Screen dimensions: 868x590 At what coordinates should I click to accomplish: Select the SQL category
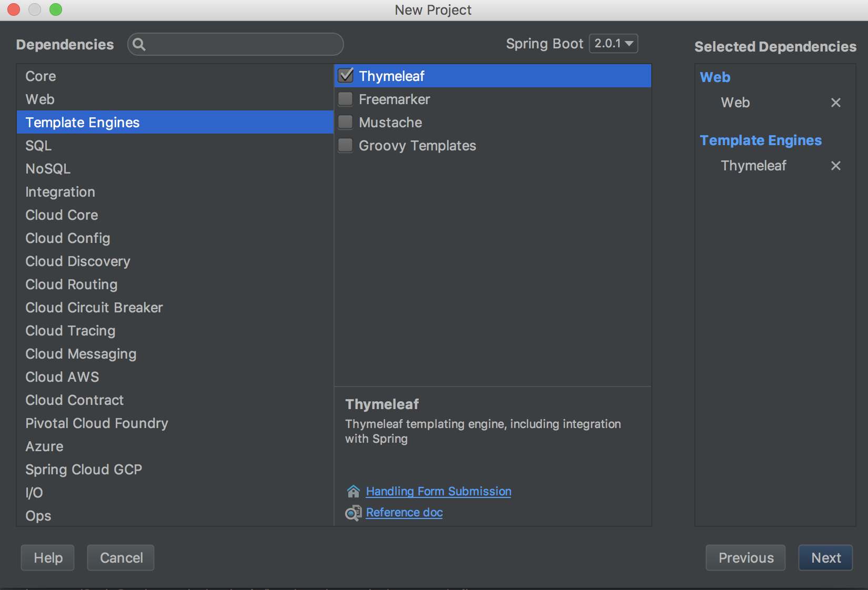[x=38, y=146]
